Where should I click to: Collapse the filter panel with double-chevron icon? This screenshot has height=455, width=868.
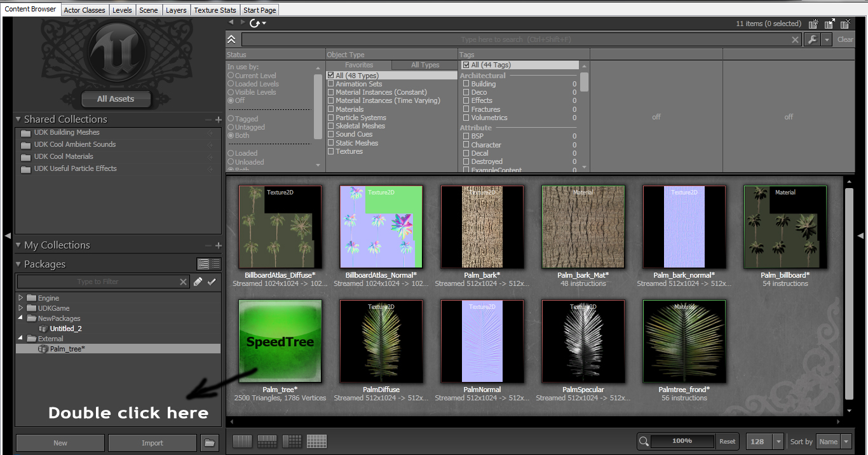click(232, 39)
